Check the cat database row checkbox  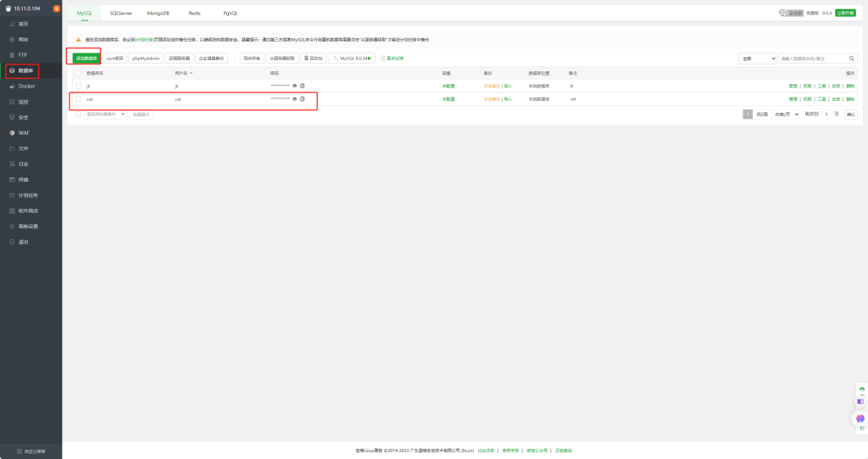79,99
